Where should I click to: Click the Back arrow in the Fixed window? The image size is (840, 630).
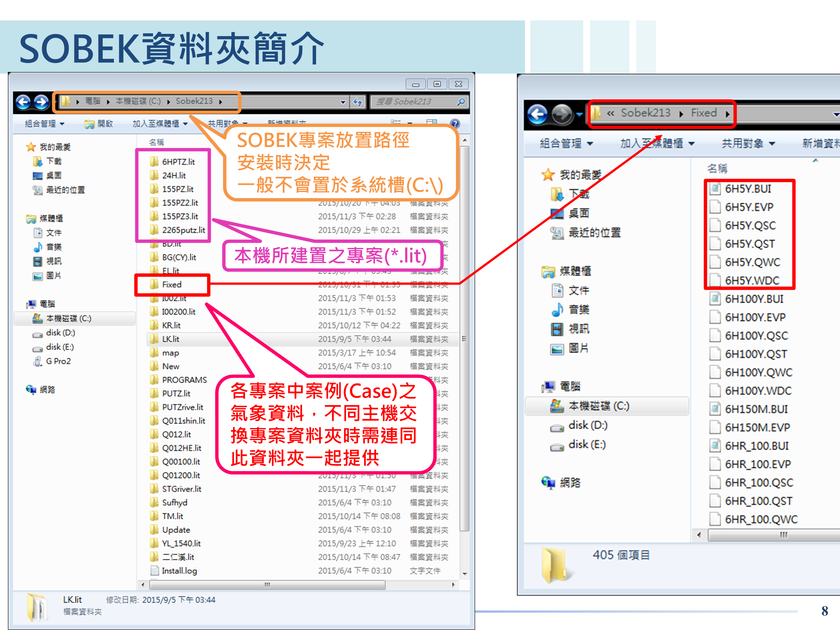(x=538, y=114)
